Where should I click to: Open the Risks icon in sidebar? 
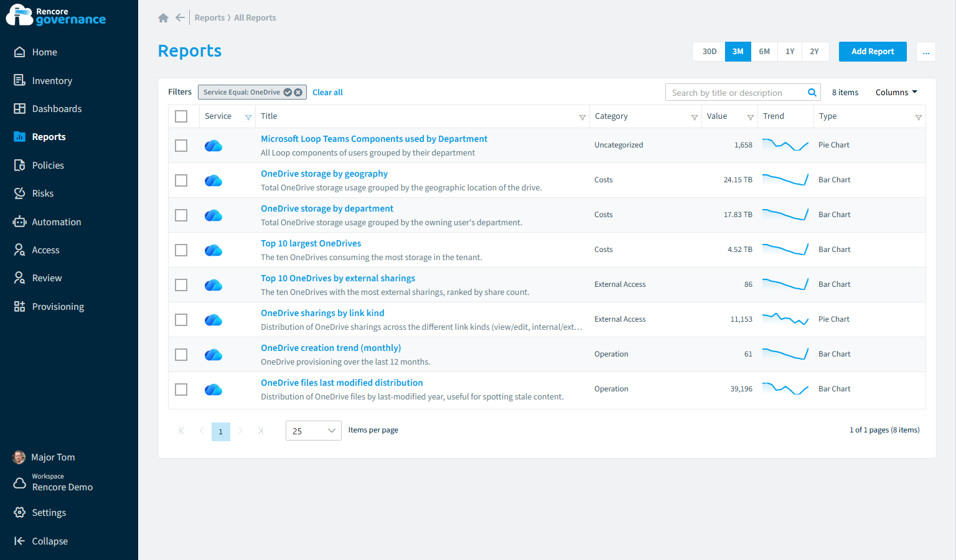coord(20,193)
